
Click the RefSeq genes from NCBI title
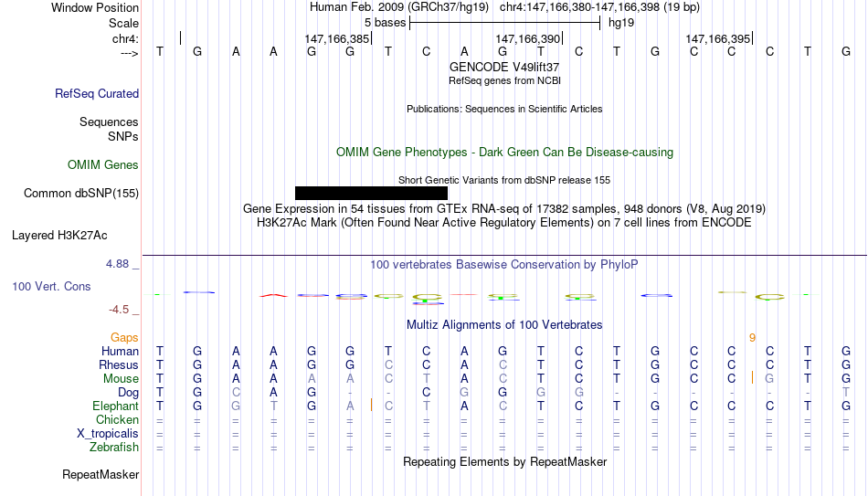(x=504, y=80)
